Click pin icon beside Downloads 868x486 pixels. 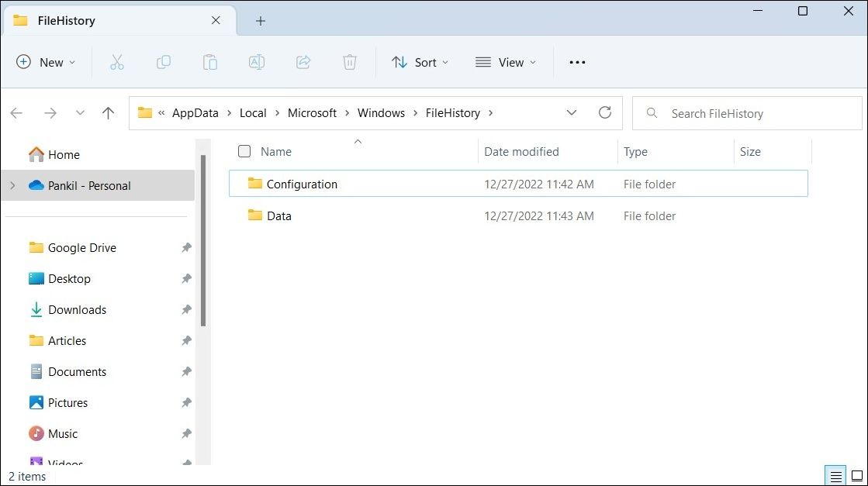(186, 309)
